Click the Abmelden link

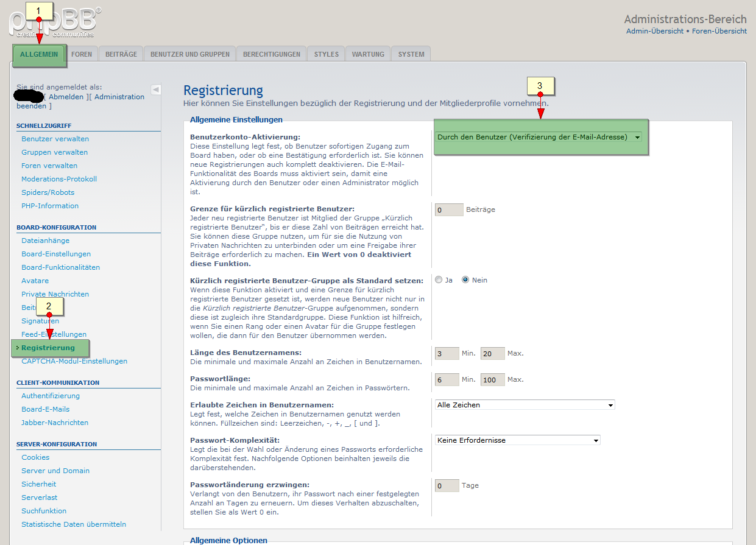[x=66, y=97]
